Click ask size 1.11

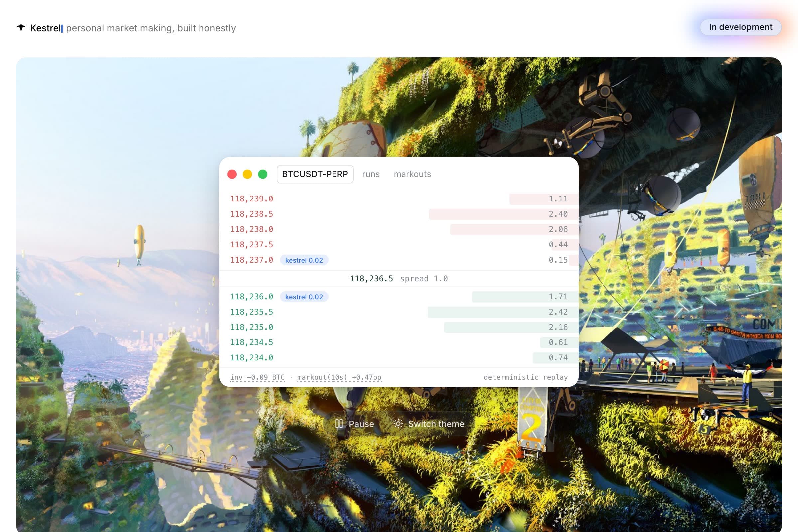click(x=558, y=199)
